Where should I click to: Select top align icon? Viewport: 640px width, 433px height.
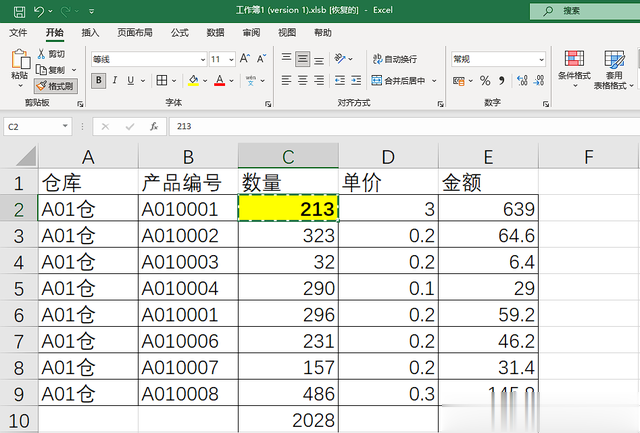click(287, 58)
